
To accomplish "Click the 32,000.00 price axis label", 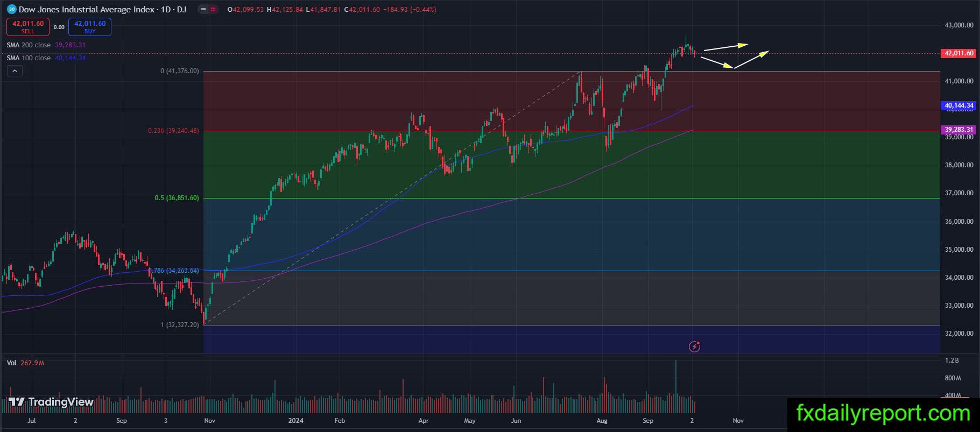I will (x=959, y=334).
